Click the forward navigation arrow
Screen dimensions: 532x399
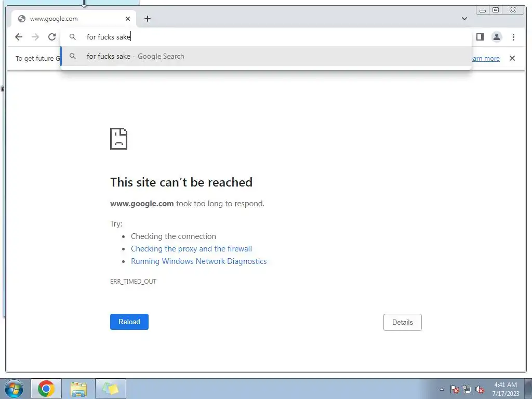35,37
